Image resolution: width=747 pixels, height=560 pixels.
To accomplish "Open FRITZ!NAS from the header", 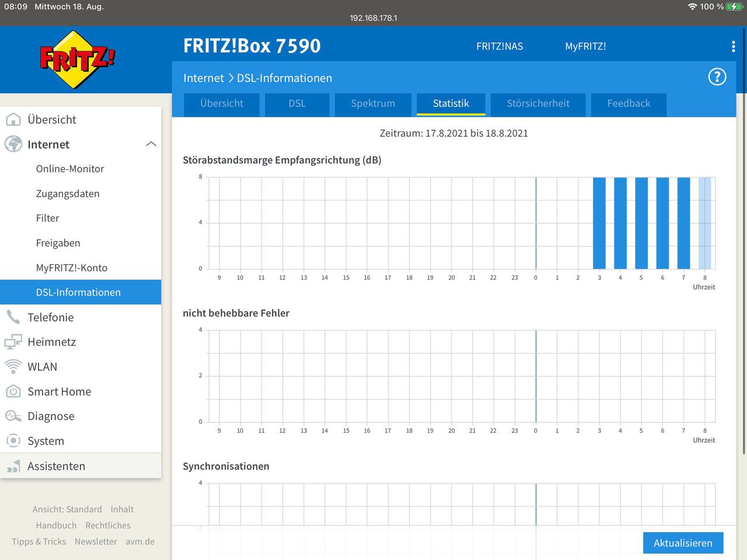I will [x=500, y=47].
